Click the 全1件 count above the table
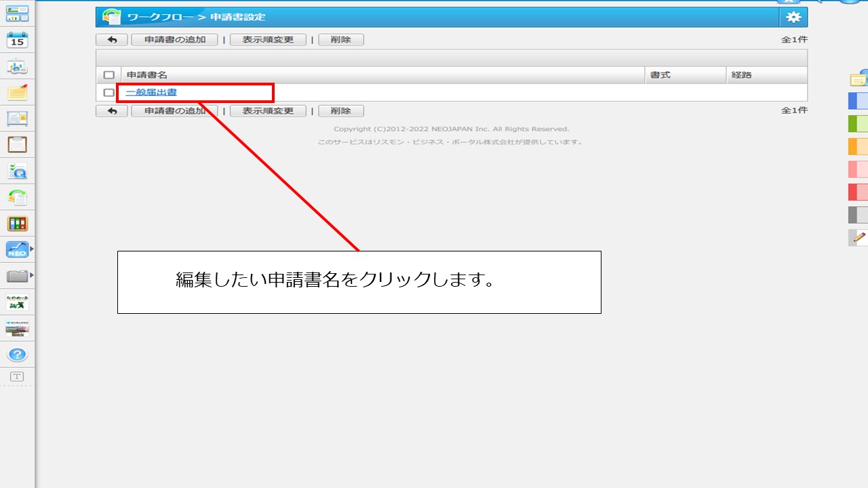The image size is (868, 488). (794, 40)
